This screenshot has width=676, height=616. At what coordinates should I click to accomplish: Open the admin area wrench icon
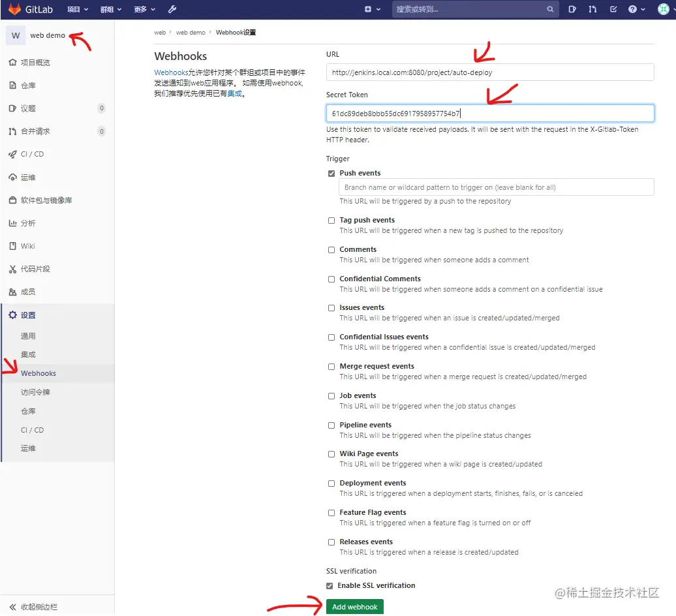pos(172,9)
